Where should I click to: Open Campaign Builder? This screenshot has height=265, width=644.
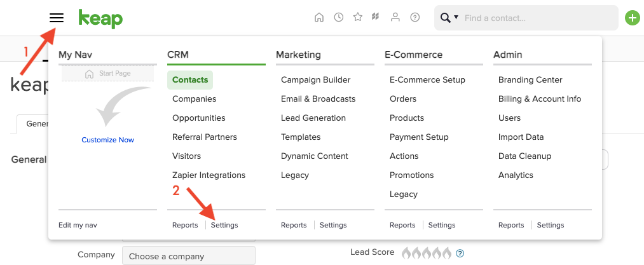click(316, 79)
